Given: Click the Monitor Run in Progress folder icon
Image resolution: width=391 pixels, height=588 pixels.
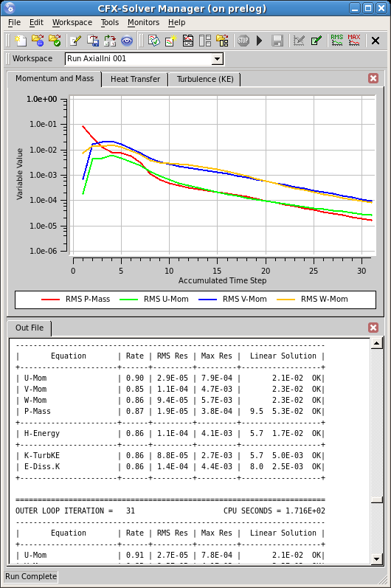Looking at the screenshot, I should point(38,40).
